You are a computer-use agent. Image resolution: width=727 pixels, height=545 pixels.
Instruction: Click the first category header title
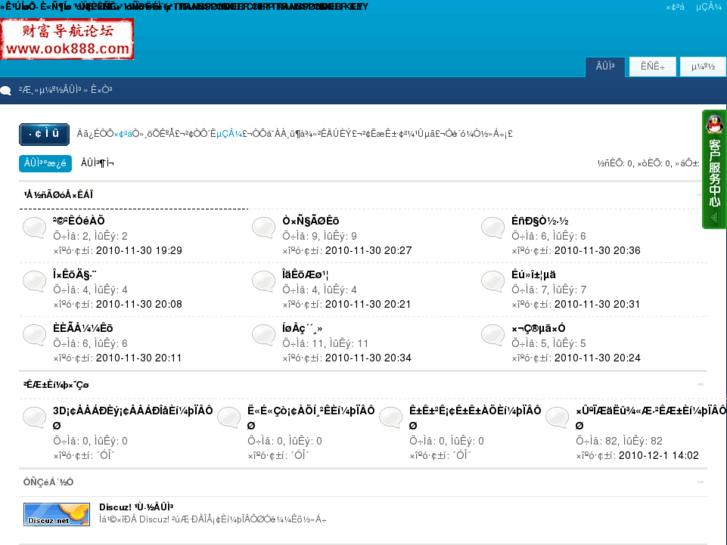click(x=58, y=195)
